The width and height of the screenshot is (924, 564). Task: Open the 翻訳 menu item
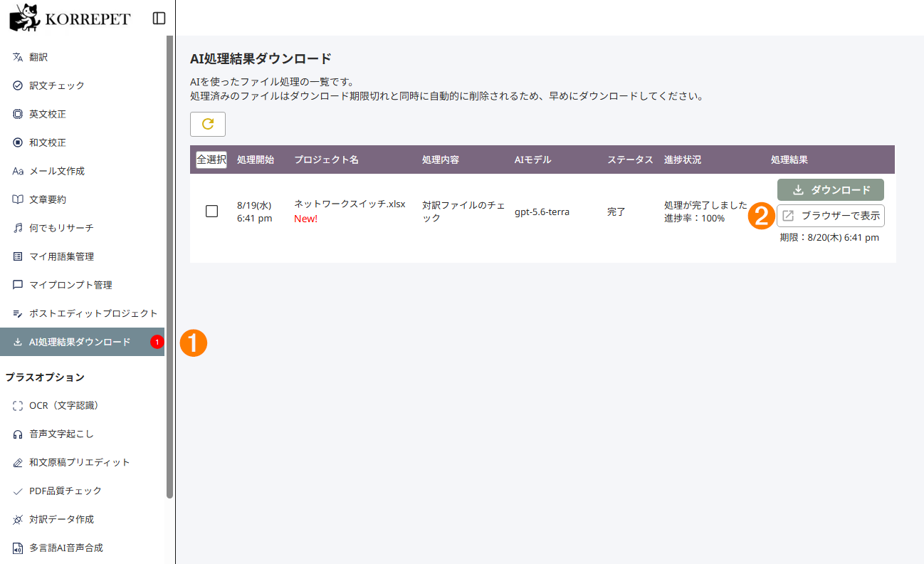point(82,57)
